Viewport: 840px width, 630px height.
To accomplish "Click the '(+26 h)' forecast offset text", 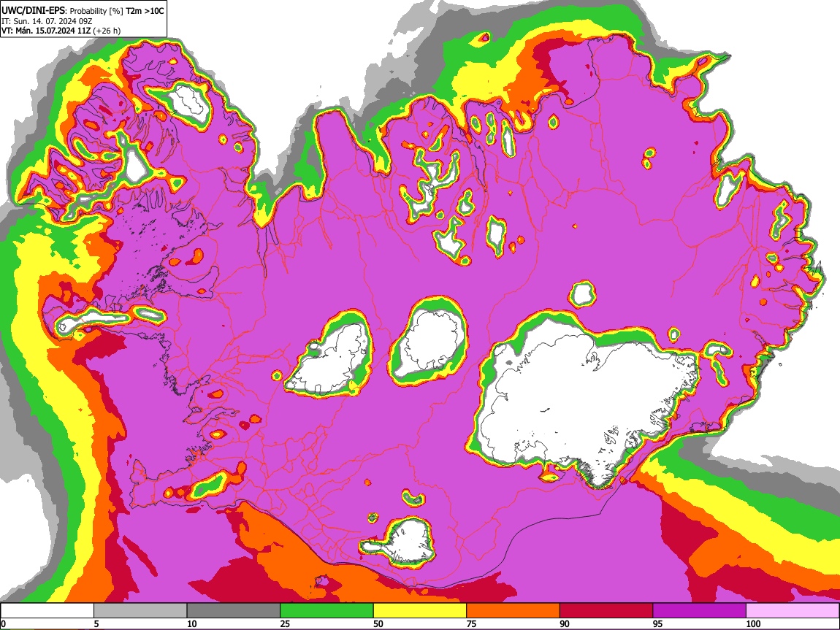I will click(x=107, y=31).
